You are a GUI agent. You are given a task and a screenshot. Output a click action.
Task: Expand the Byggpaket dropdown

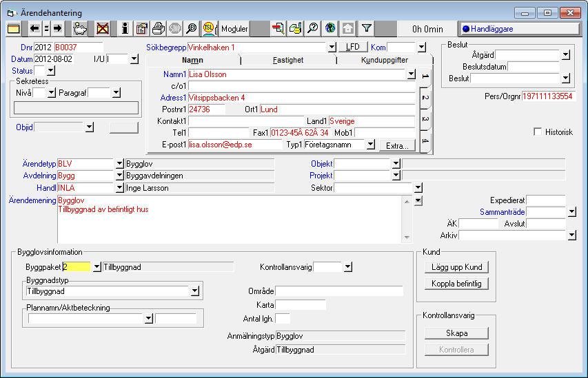pos(97,267)
